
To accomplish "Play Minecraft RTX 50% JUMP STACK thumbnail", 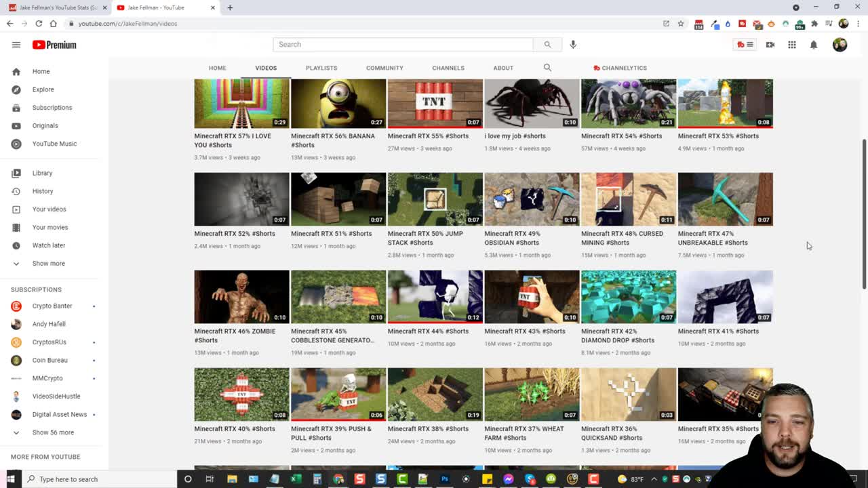I will point(435,199).
